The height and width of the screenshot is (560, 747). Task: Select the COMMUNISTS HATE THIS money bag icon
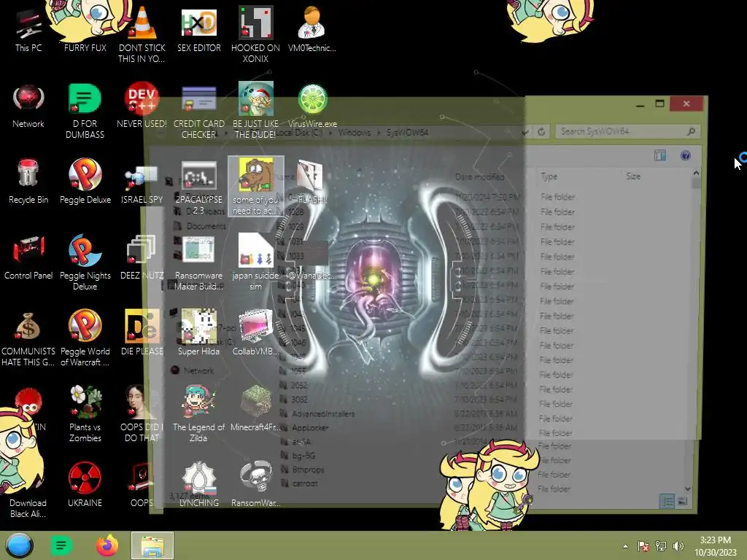pos(28,338)
